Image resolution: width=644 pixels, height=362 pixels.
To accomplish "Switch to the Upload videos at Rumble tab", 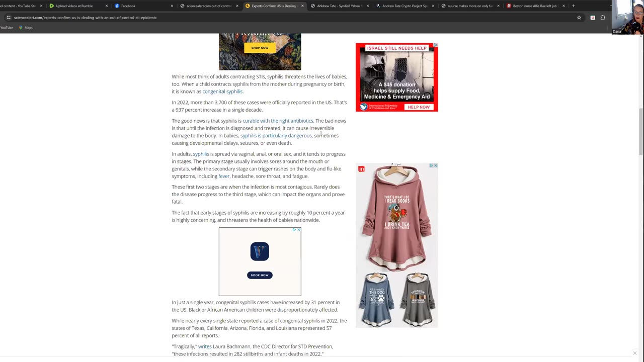I will pyautogui.click(x=74, y=6).
